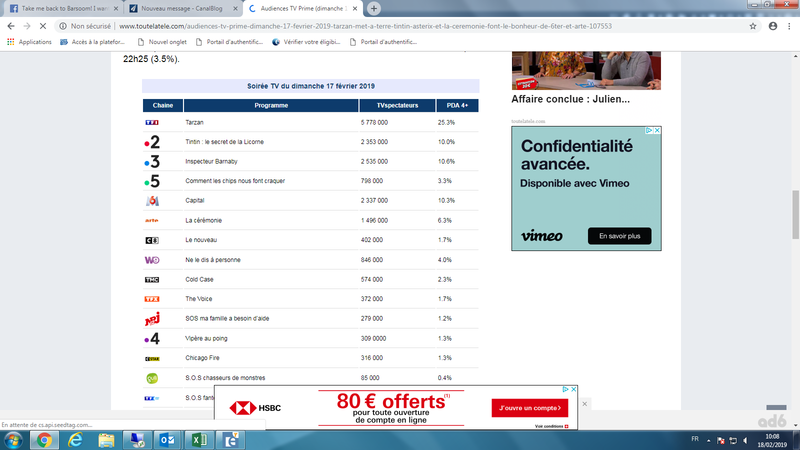The width and height of the screenshot is (800, 450).
Task: Click the Non sécurisé site info icon
Action: (63, 26)
